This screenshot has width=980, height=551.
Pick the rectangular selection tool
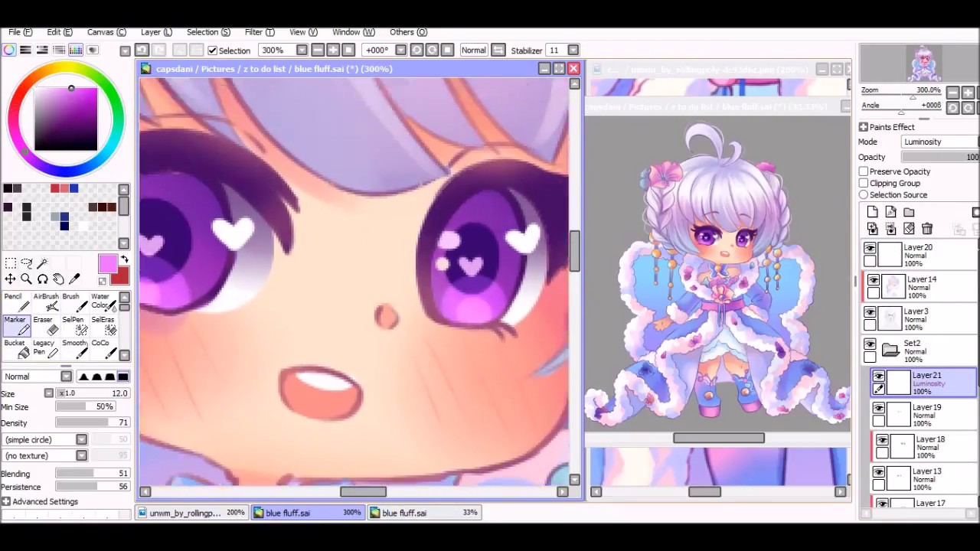11,263
